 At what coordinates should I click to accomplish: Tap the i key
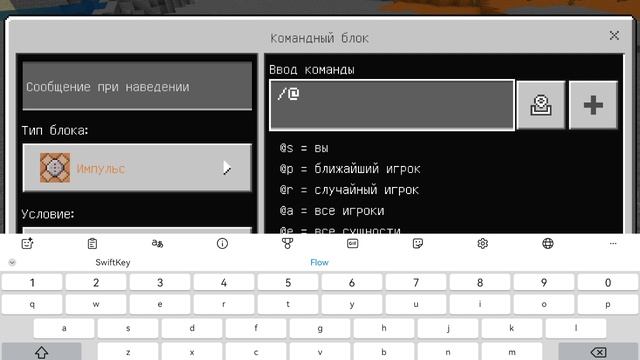click(480, 304)
